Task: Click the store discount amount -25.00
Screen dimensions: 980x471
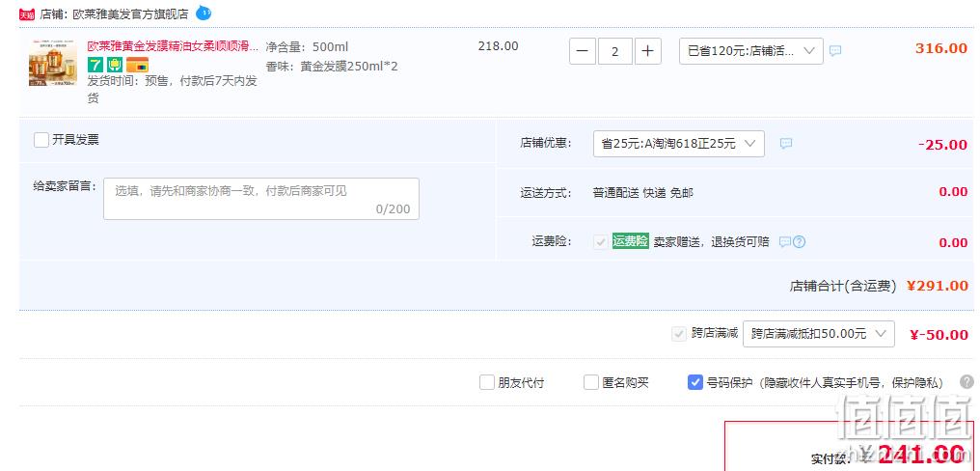Action: pos(943,145)
